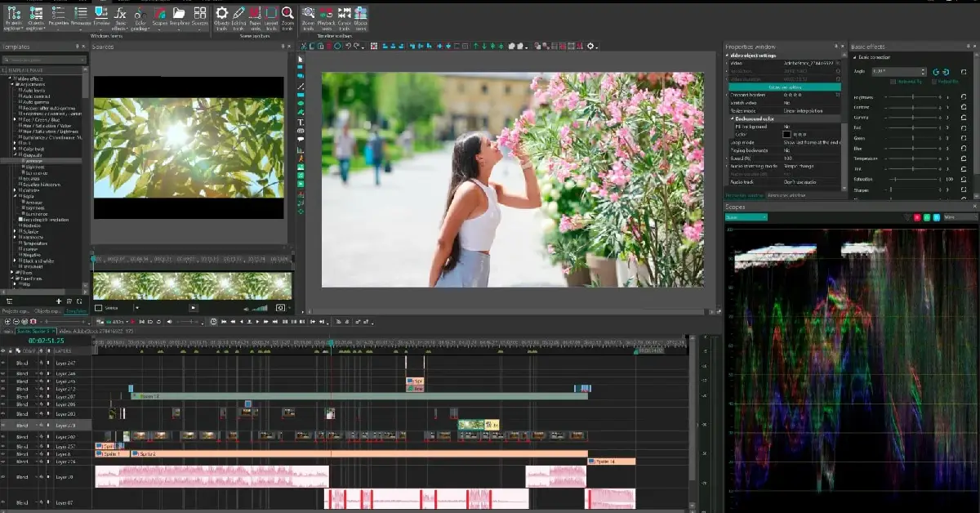This screenshot has width=980, height=513.
Task: Click the Basic effects fx icon
Action: pos(120,12)
